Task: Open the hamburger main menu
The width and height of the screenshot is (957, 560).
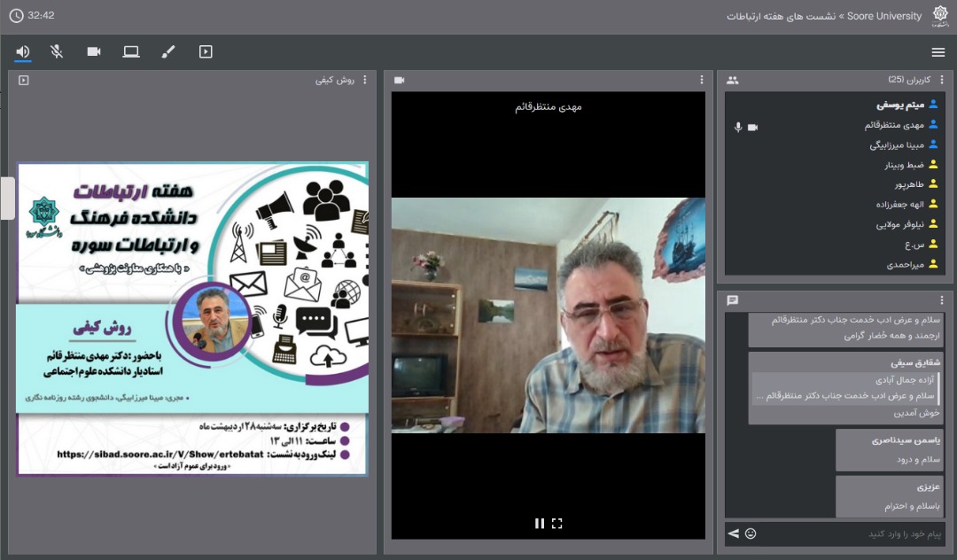Action: 938,52
